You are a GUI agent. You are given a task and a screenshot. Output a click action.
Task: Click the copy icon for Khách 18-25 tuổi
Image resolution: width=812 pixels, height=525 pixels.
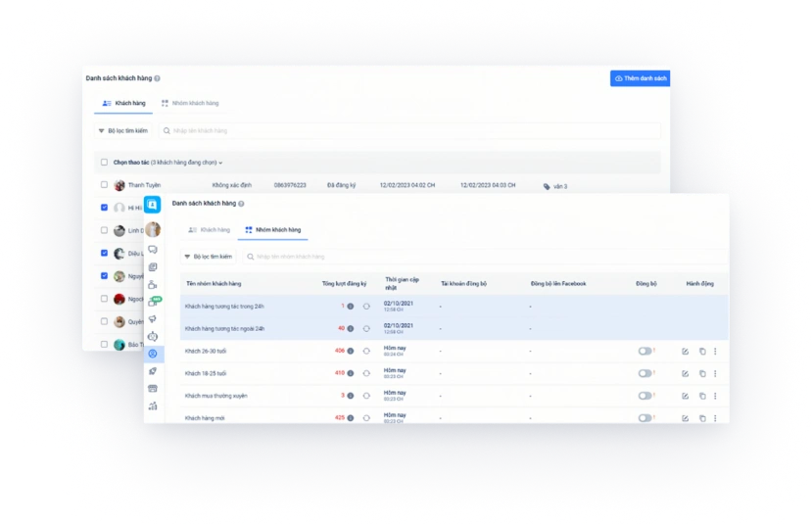[x=701, y=373]
